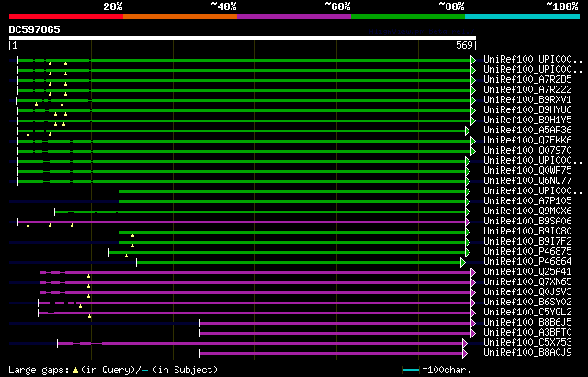Click the purple ~60% identity legend segment
588x377 pixels.
(x=294, y=17)
